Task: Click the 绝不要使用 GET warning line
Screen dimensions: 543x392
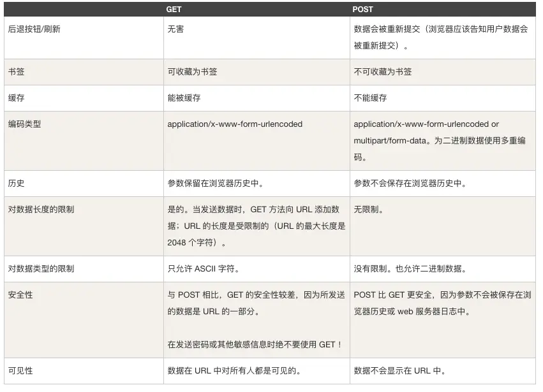Action: click(x=255, y=345)
